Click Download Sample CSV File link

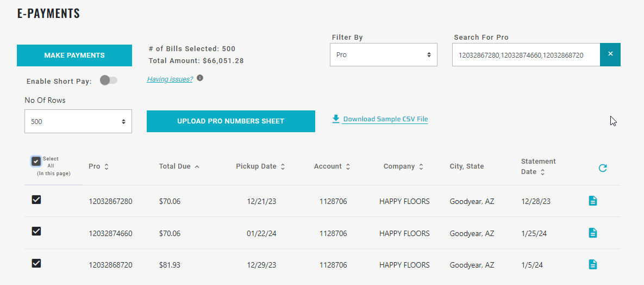[x=385, y=119]
